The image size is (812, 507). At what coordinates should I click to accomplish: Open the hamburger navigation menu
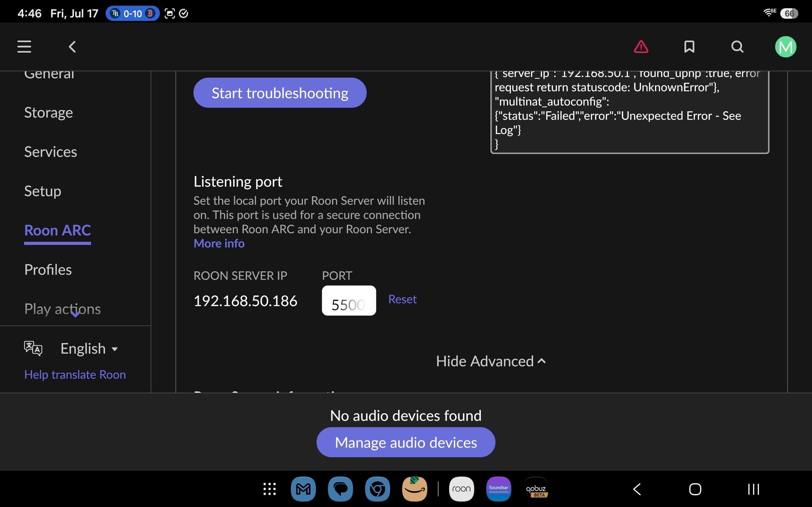(x=24, y=47)
